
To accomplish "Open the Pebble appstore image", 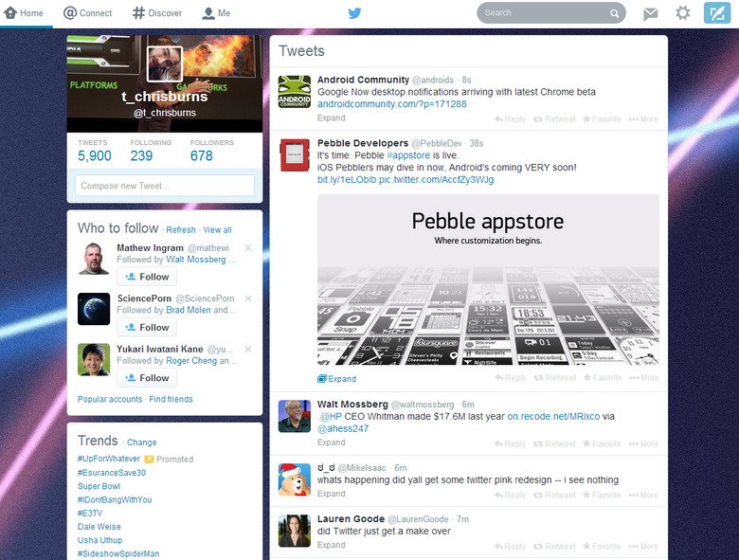I will pyautogui.click(x=488, y=280).
